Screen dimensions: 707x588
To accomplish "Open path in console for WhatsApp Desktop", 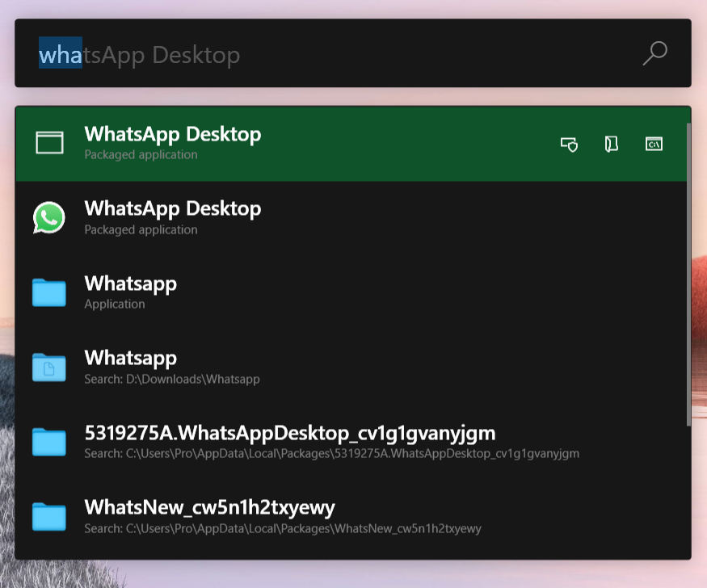I will point(654,145).
